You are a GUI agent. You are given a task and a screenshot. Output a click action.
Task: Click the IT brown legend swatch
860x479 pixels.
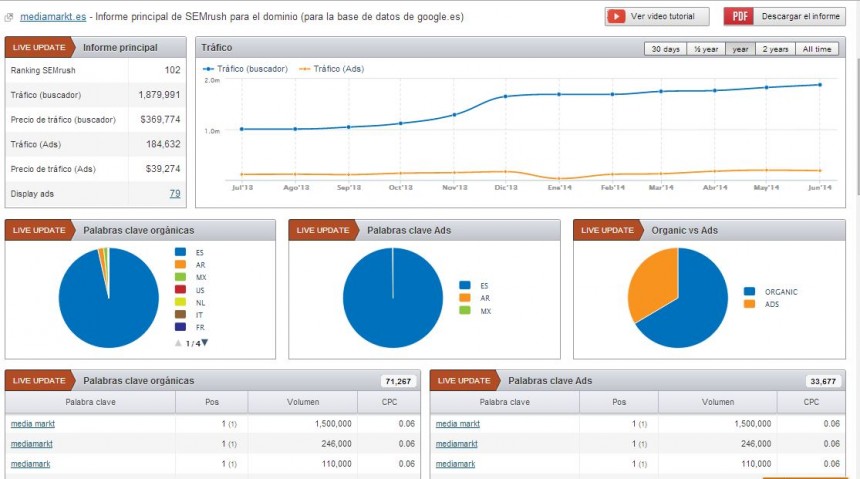click(x=180, y=314)
